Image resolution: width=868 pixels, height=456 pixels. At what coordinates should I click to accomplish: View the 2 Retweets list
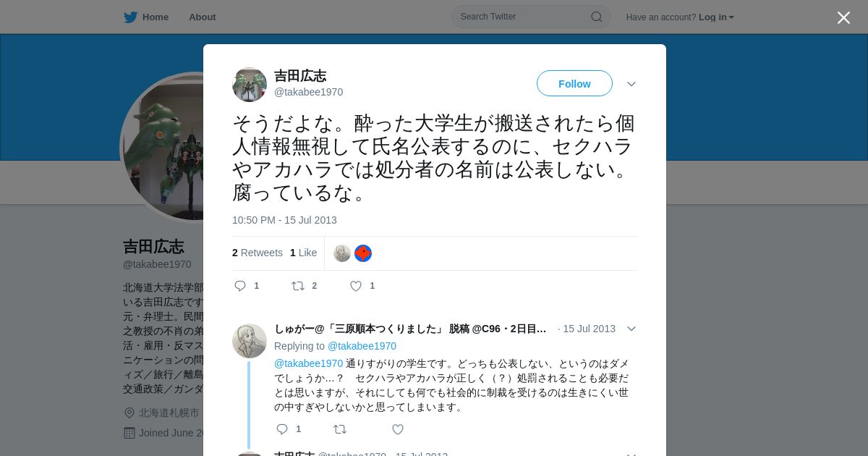pos(258,253)
